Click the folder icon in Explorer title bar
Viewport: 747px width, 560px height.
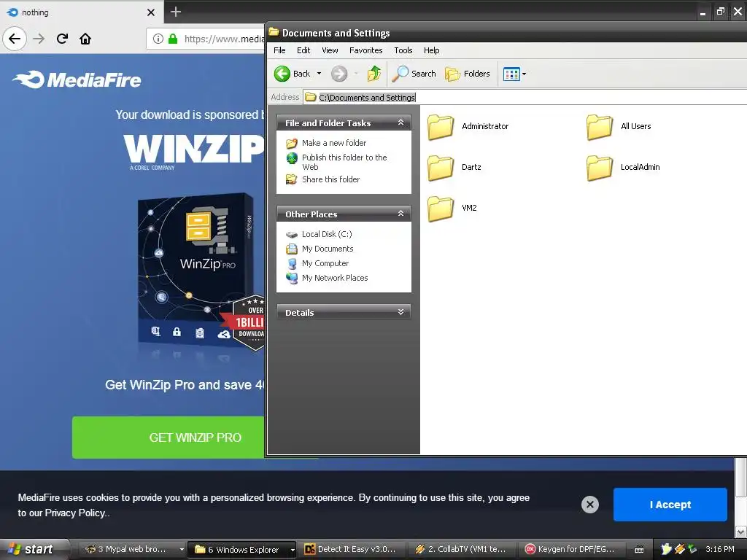[274, 32]
